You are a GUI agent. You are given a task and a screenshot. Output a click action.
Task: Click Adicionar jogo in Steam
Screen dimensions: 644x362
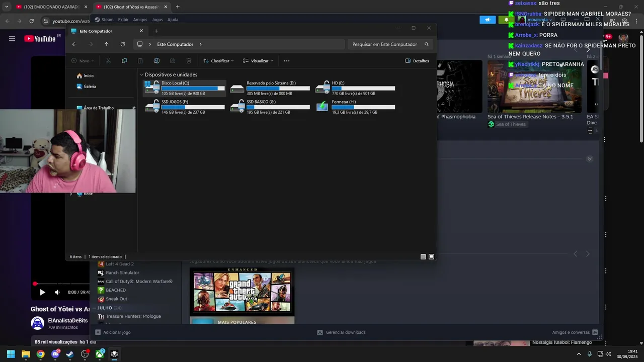[113, 332]
